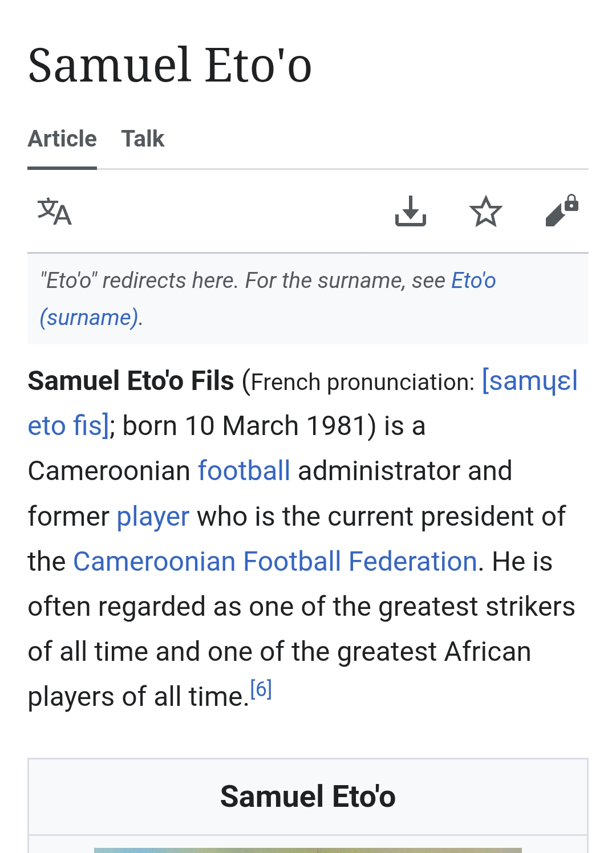
Task: Select the Article tab
Action: pos(62,139)
